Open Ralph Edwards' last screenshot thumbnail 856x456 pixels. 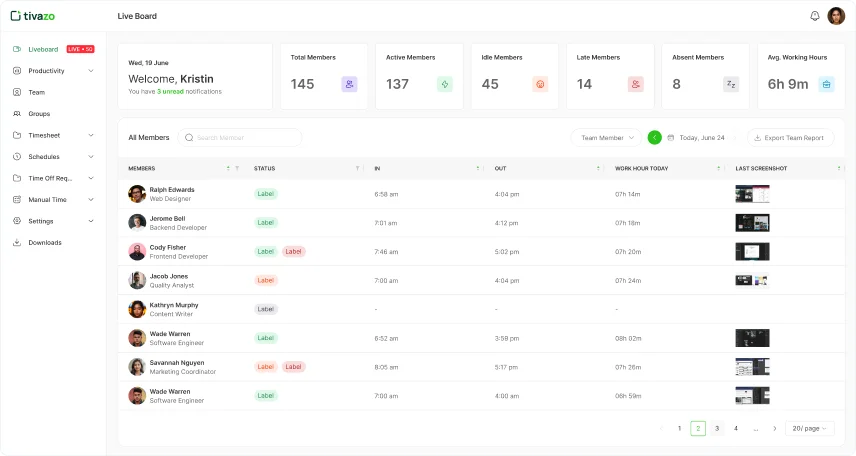[752, 194]
